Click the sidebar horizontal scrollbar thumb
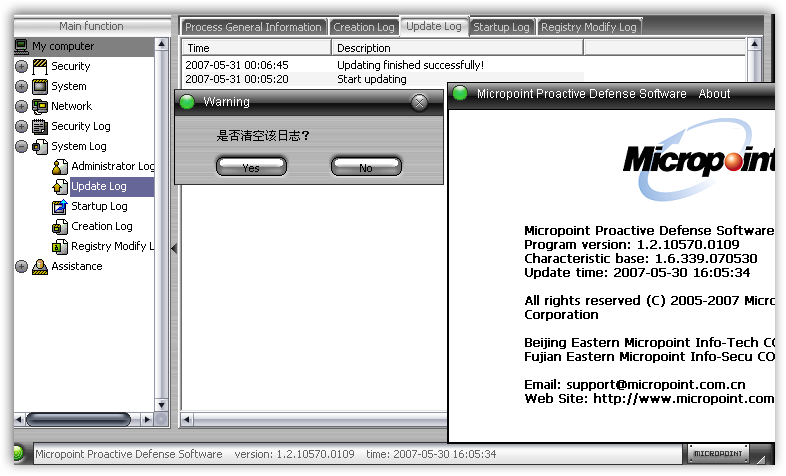 pyautogui.click(x=78, y=419)
